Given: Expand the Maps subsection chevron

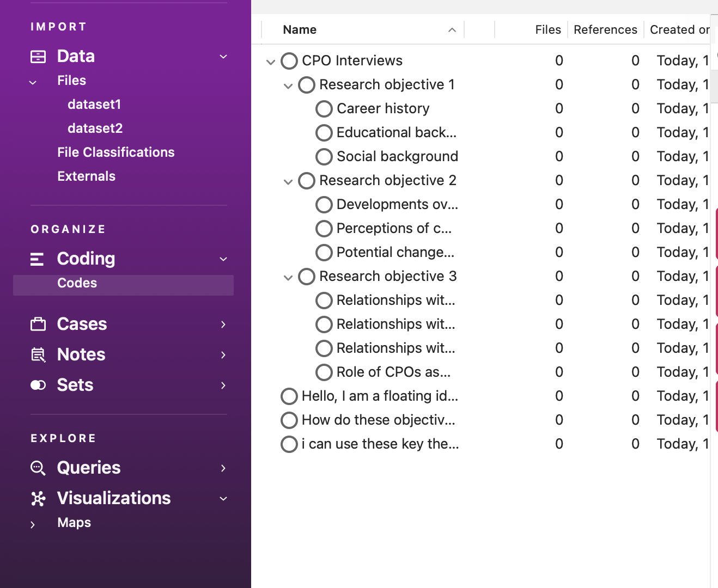Looking at the screenshot, I should click(x=33, y=524).
